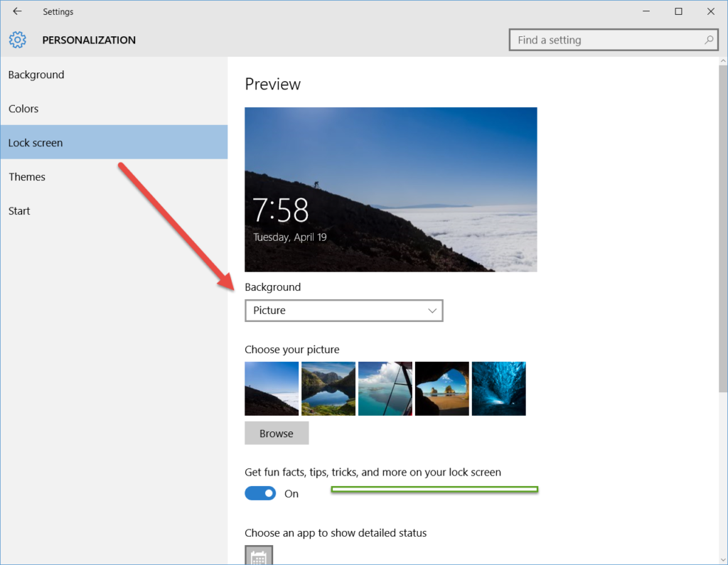Click the Personalization gear icon
The image size is (728, 565).
click(18, 40)
